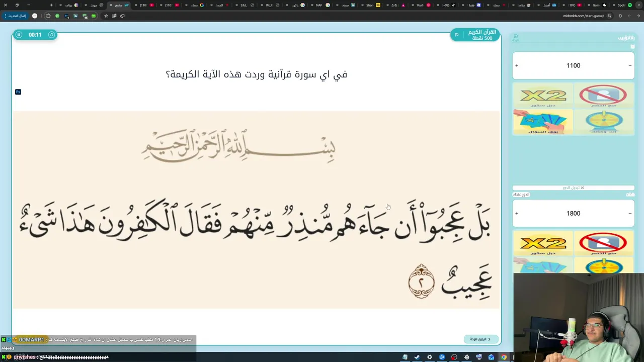Use the second team's no-deduction card
The width and height of the screenshot is (644, 362).
point(603,244)
